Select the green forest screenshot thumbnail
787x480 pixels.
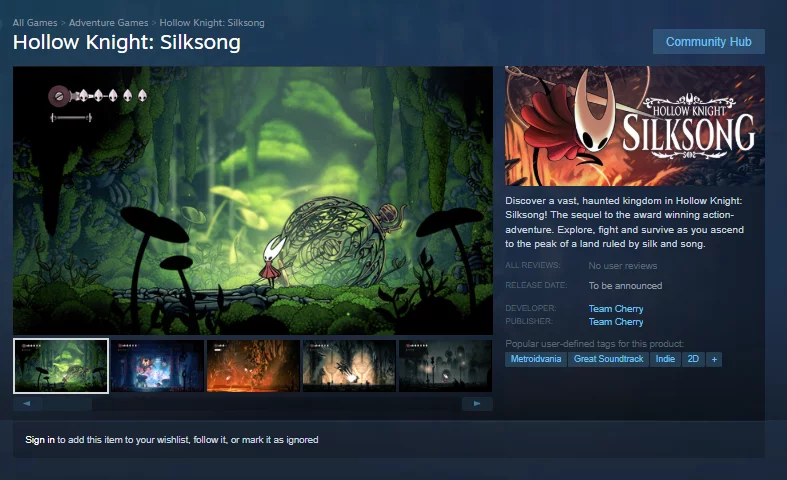[61, 366]
